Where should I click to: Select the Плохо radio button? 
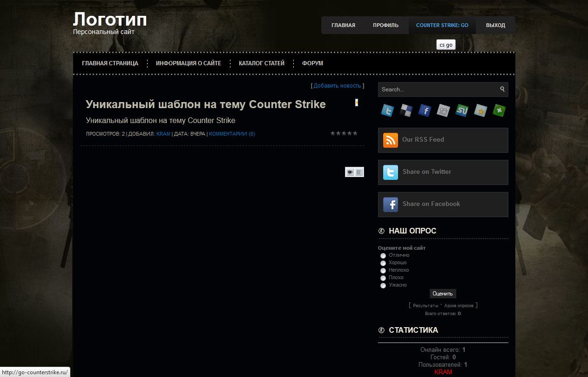383,278
